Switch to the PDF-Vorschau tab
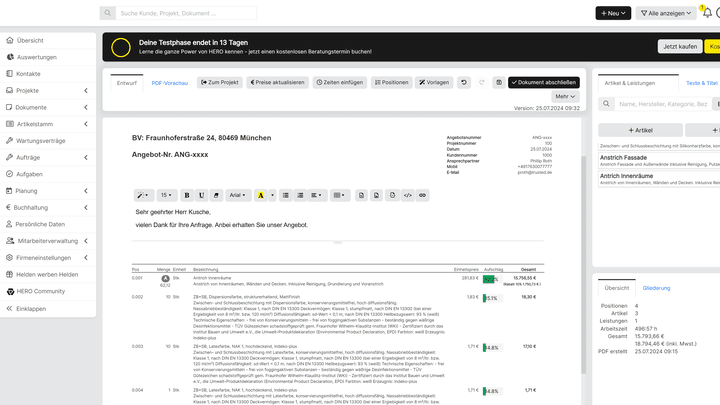This screenshot has width=720, height=405. tap(169, 82)
